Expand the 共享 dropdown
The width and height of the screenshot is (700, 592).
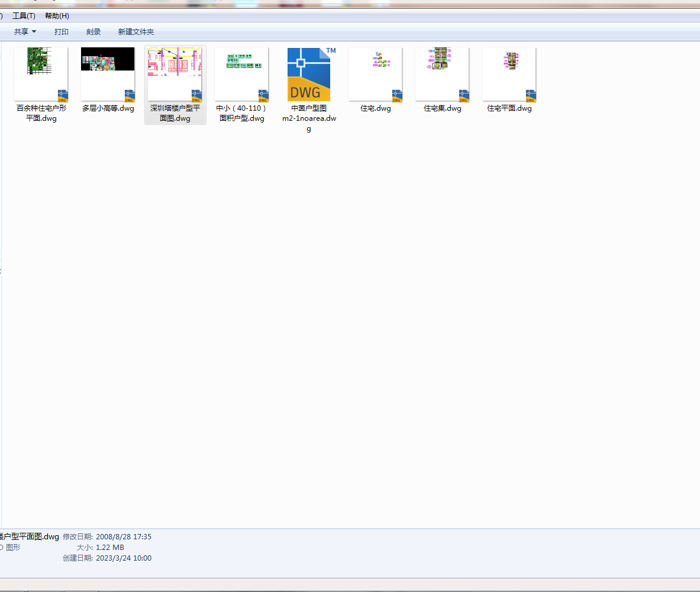tap(25, 32)
